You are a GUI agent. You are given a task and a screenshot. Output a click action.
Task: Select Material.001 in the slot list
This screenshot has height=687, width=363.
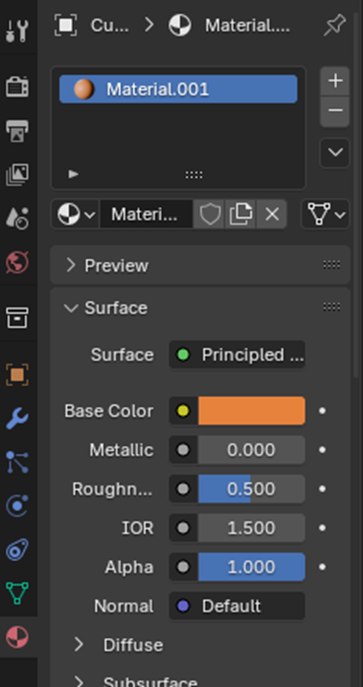pos(178,89)
